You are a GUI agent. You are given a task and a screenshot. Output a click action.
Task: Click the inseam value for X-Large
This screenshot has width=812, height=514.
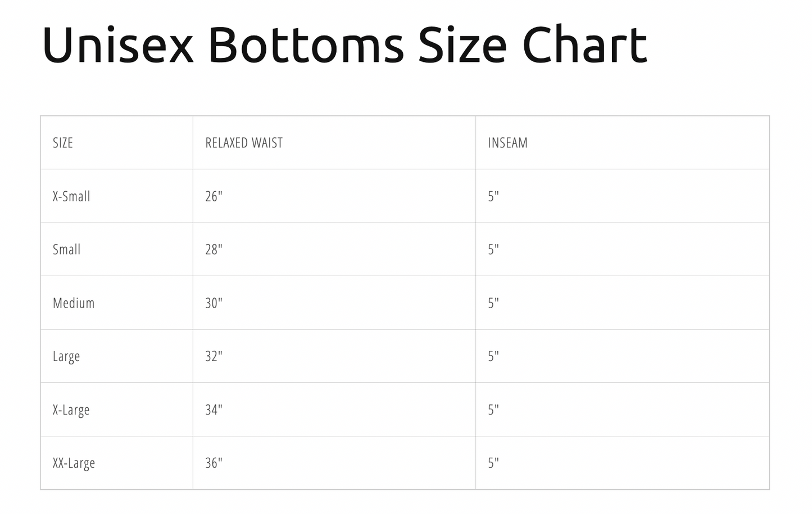[x=493, y=410]
